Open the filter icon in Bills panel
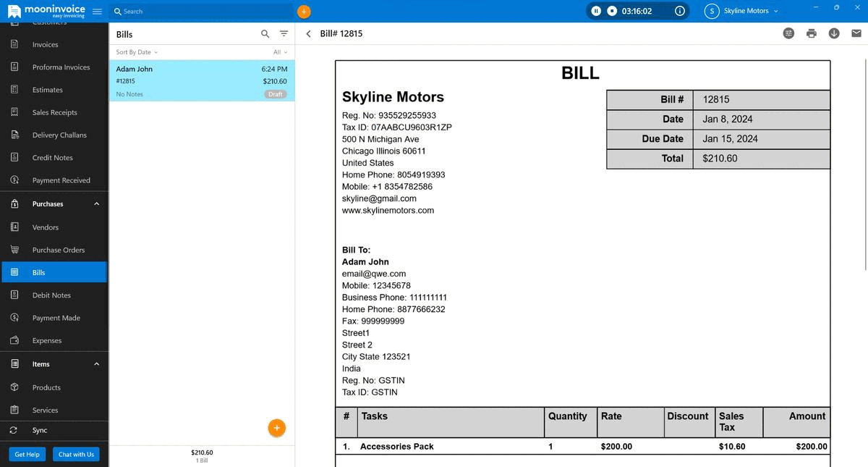This screenshot has width=868, height=467. coord(284,34)
